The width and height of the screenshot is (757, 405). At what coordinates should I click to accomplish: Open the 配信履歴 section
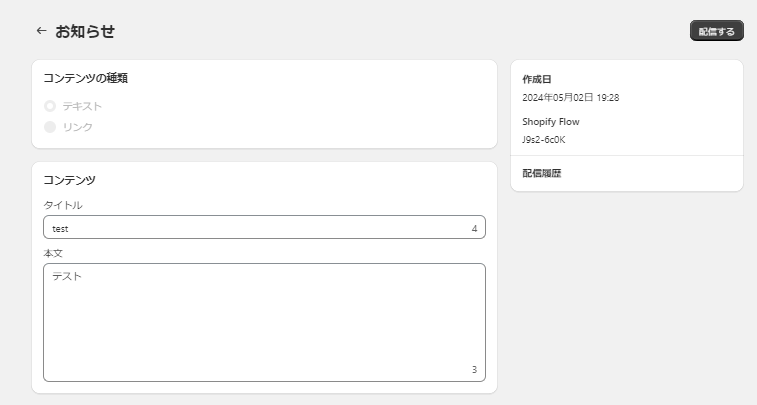click(542, 173)
